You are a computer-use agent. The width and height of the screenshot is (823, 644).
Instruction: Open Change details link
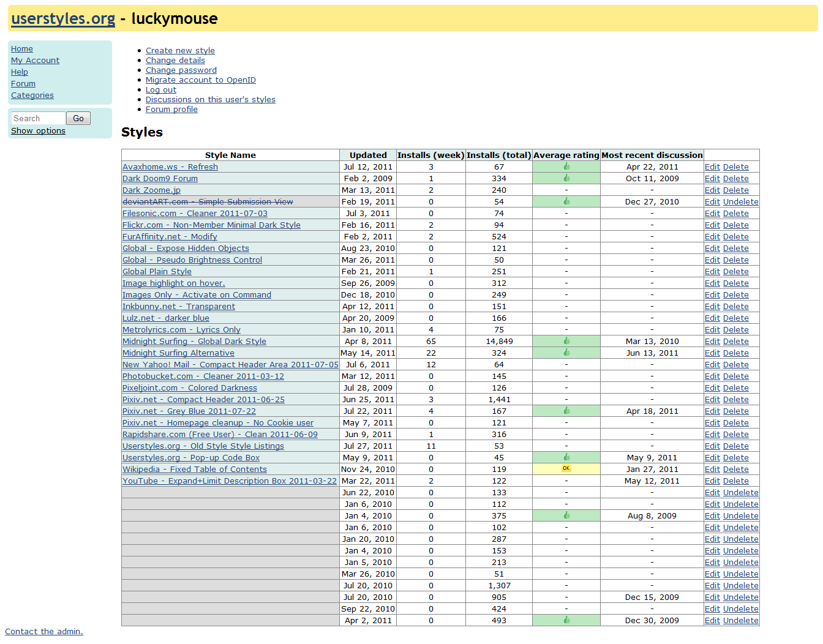pyautogui.click(x=175, y=61)
